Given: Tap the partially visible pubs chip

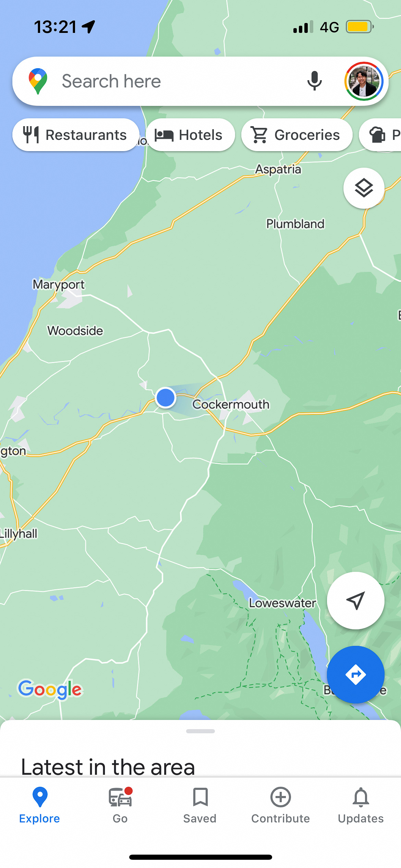Looking at the screenshot, I should [x=380, y=135].
